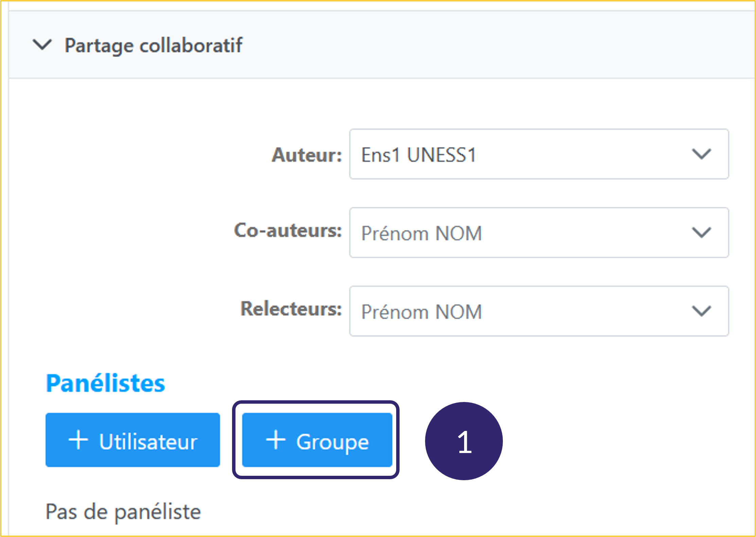Click the blank area right of step badge
The height and width of the screenshot is (537, 756).
(612, 441)
